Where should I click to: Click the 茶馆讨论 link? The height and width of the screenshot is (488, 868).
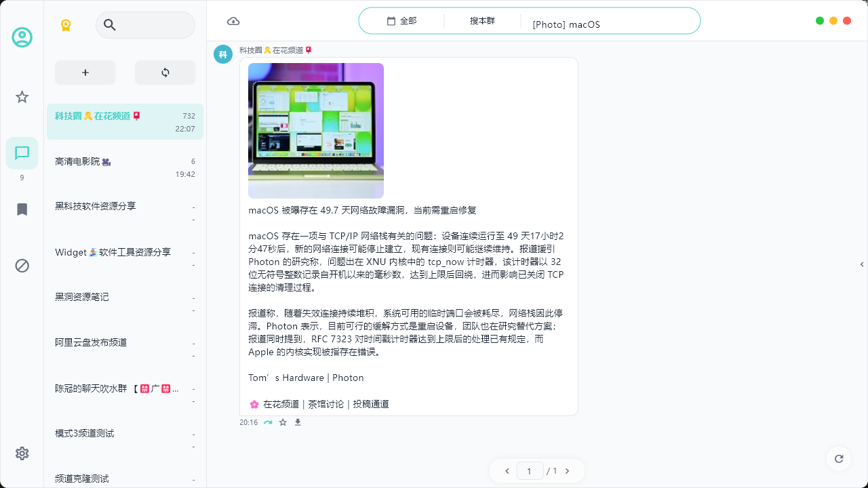(325, 404)
